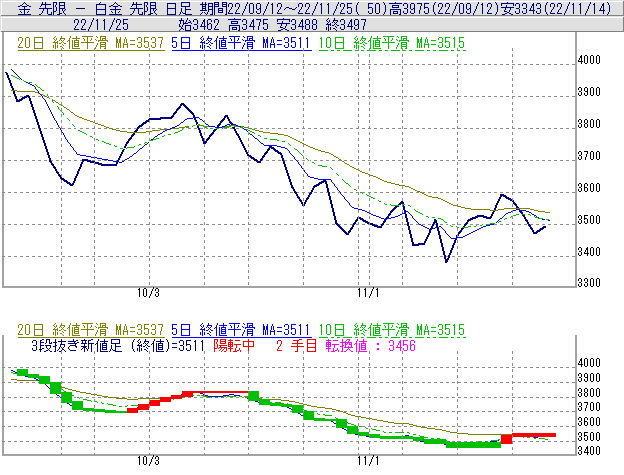Click the last red block of lower chart
The image size is (624, 475).
534,435
